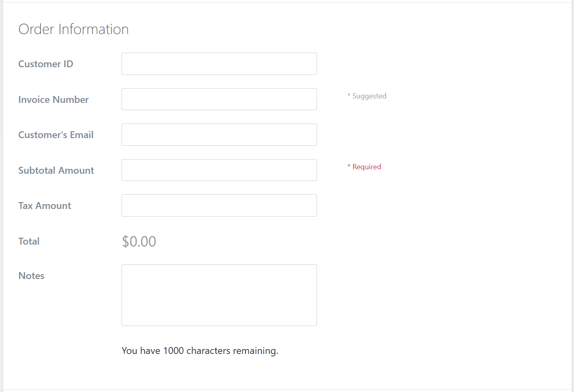Click the word Required beside Subtotal Amount
The height and width of the screenshot is (392, 574).
point(367,167)
